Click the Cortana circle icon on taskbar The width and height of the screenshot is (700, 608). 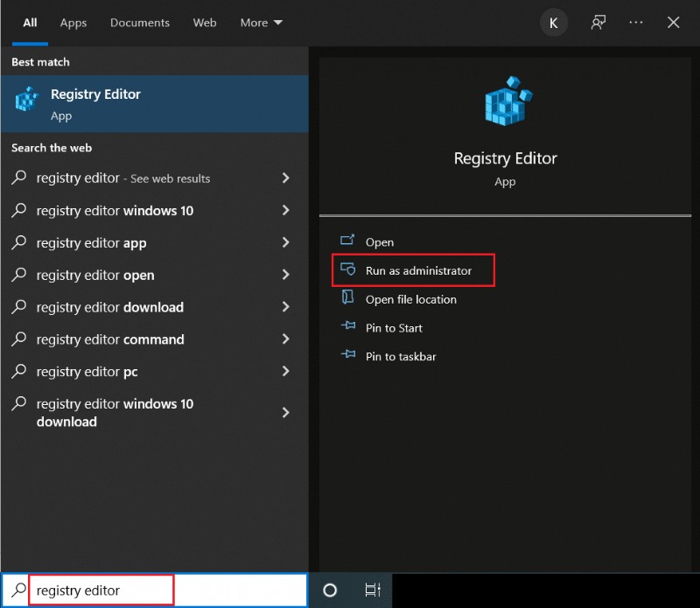click(330, 591)
